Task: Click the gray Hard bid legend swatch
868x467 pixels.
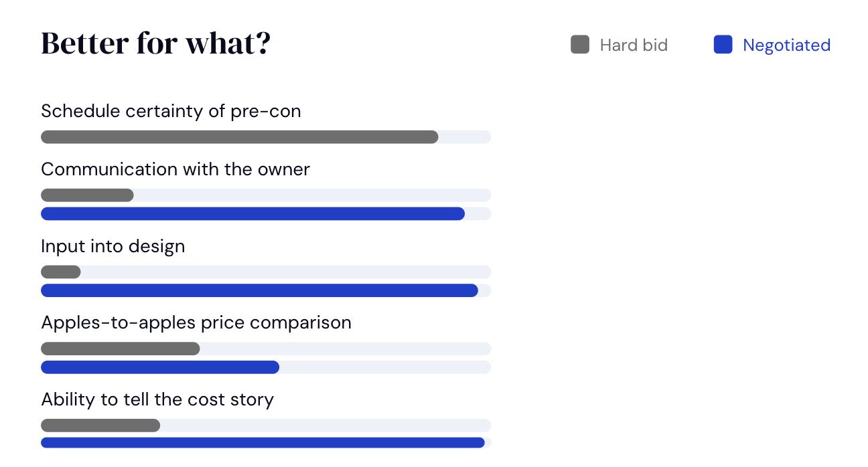Action: pyautogui.click(x=580, y=45)
